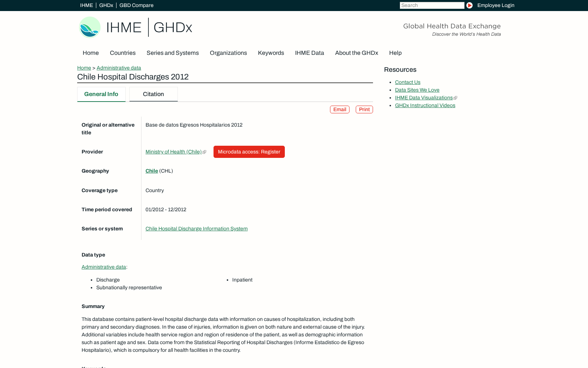Image resolution: width=588 pixels, height=368 pixels.
Task: Open GBD Compare link in top bar
Action: coord(136,6)
